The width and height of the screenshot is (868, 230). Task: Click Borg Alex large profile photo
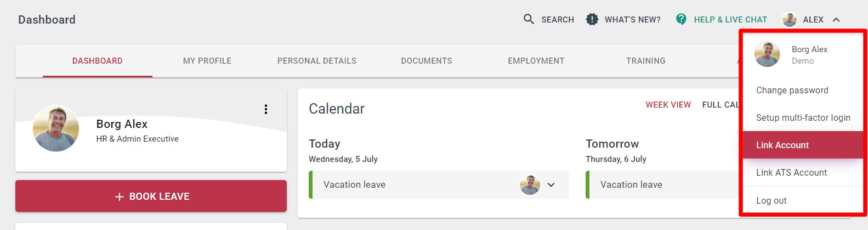[x=56, y=128]
